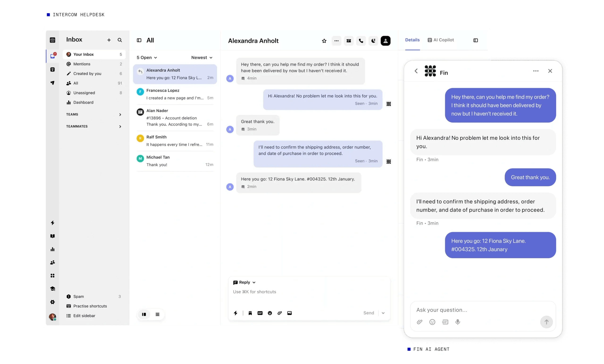
Task: Open Ralf Smith conversation
Action: coord(175,141)
